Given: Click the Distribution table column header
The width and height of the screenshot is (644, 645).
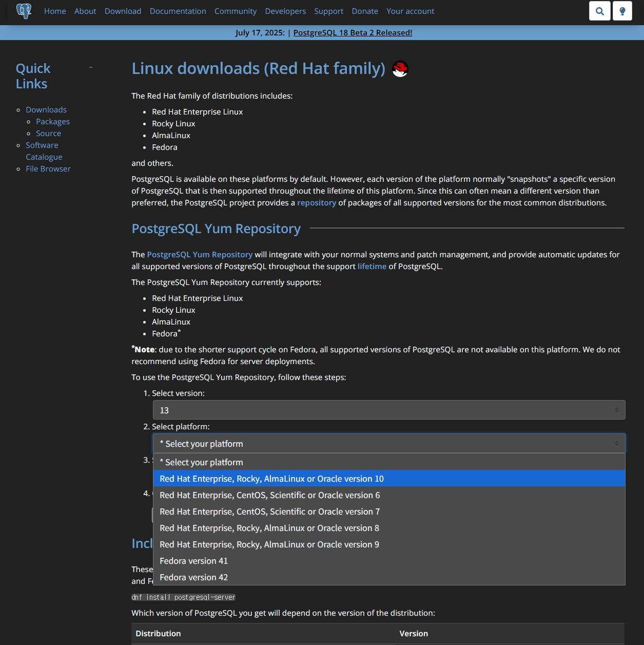Looking at the screenshot, I should [158, 633].
